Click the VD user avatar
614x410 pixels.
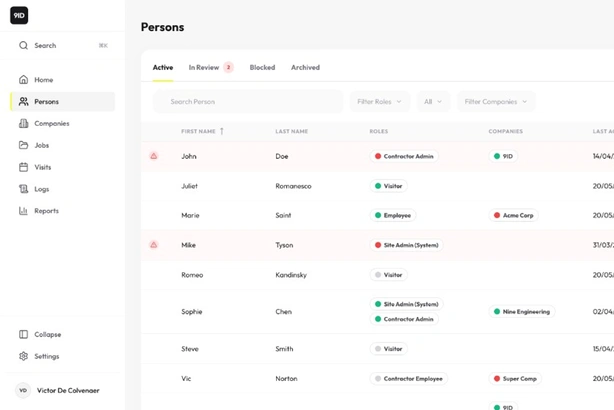click(23, 390)
